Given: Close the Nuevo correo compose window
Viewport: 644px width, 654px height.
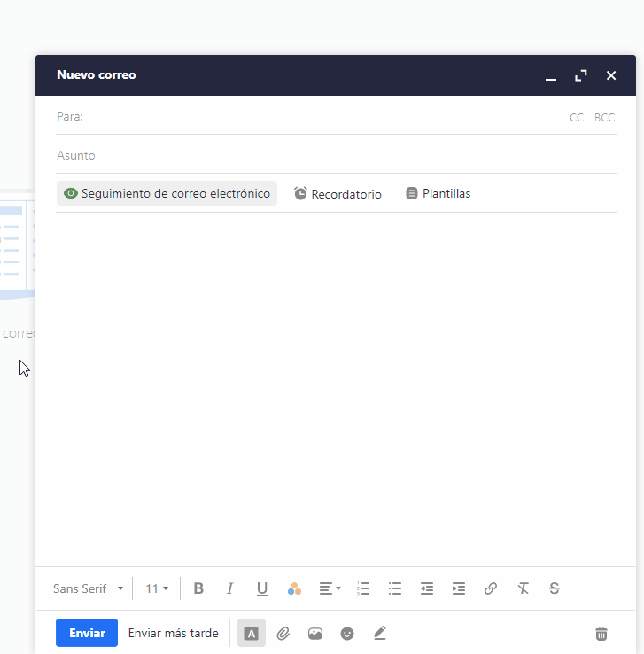Looking at the screenshot, I should point(611,75).
